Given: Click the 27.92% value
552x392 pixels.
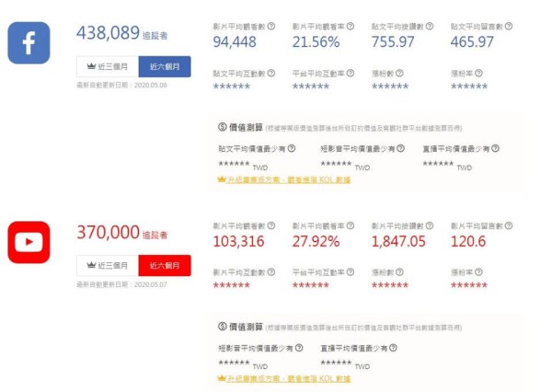Looking at the screenshot, I should [x=316, y=242].
